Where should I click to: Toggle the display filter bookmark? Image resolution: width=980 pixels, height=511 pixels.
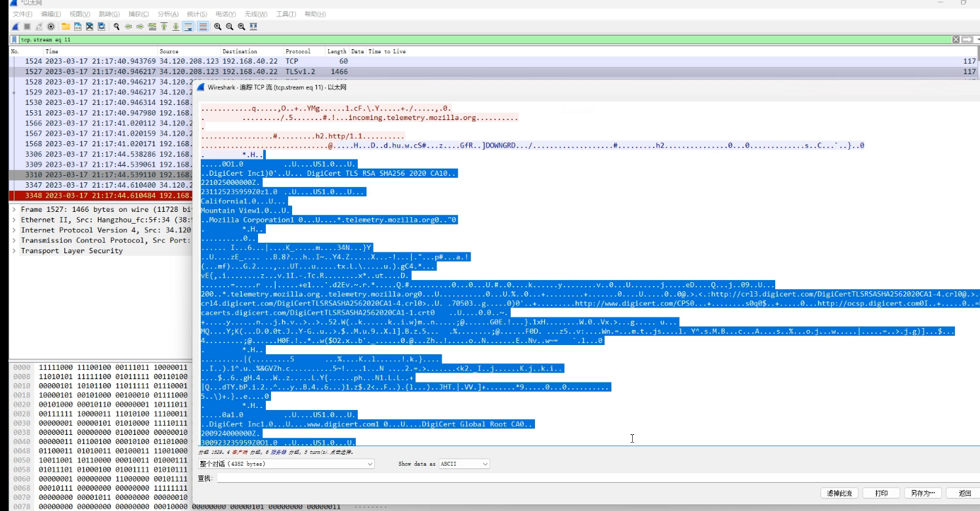point(13,39)
